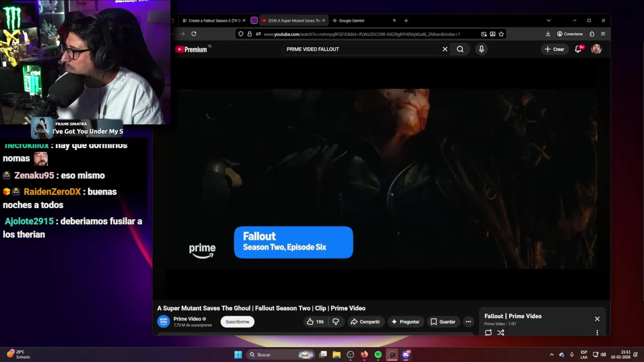
Task: Click the Conectarse account button
Action: [570, 34]
